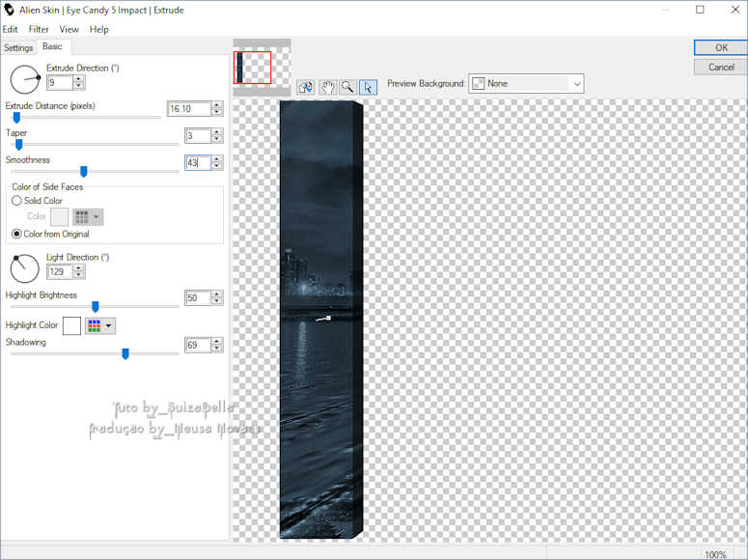Open the View menu
This screenshot has width=748, height=560.
pyautogui.click(x=69, y=29)
